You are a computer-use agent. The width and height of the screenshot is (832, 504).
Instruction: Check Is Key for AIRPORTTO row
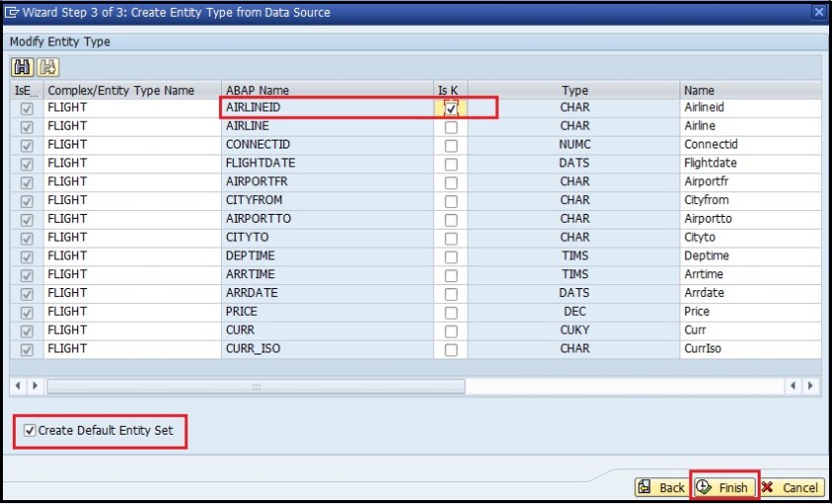click(x=451, y=220)
